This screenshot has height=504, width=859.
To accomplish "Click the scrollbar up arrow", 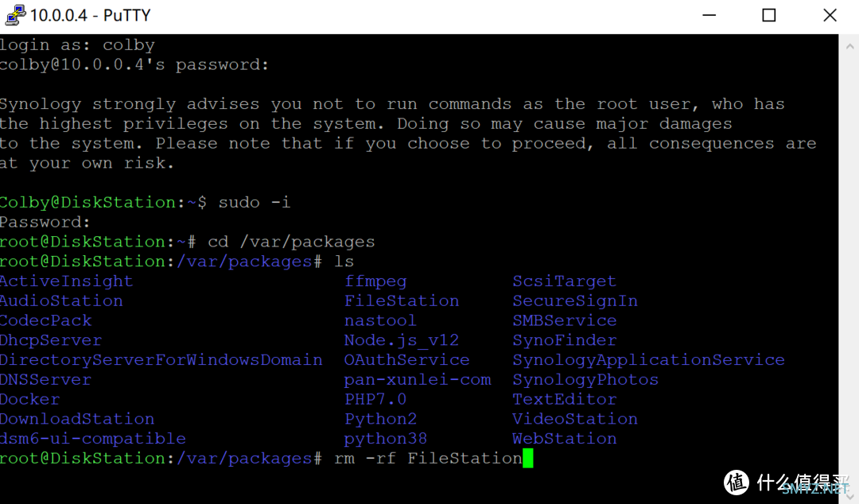I will (849, 47).
